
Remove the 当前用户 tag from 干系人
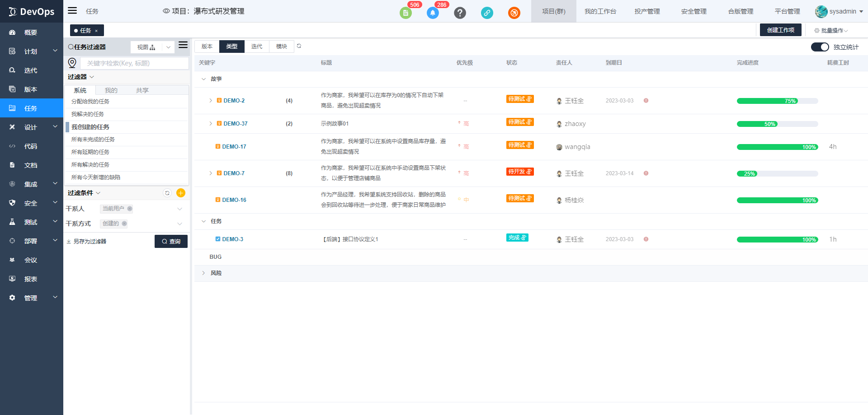coord(130,209)
